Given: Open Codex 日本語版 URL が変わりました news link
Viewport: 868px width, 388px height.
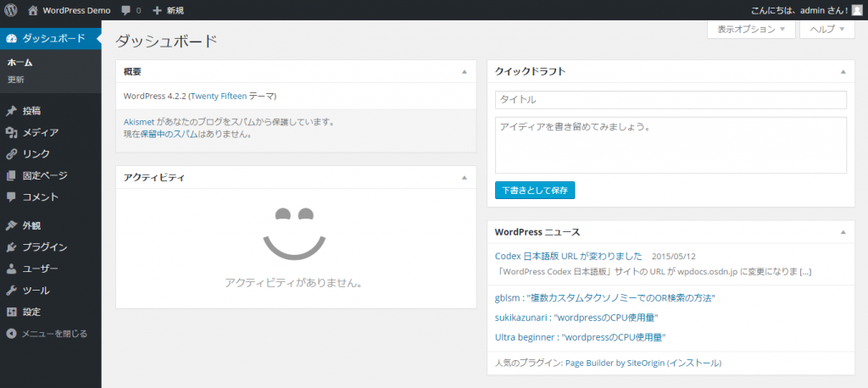Looking at the screenshot, I should (x=569, y=257).
